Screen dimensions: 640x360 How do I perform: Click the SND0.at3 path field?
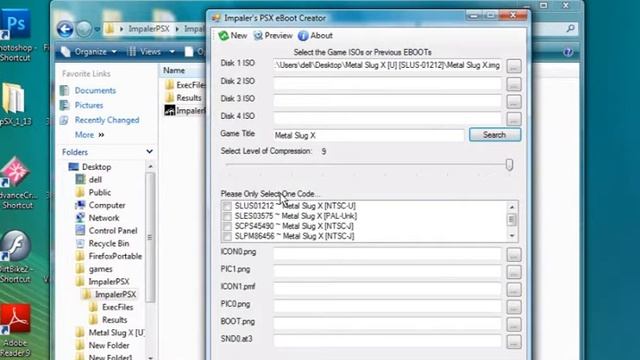point(387,341)
